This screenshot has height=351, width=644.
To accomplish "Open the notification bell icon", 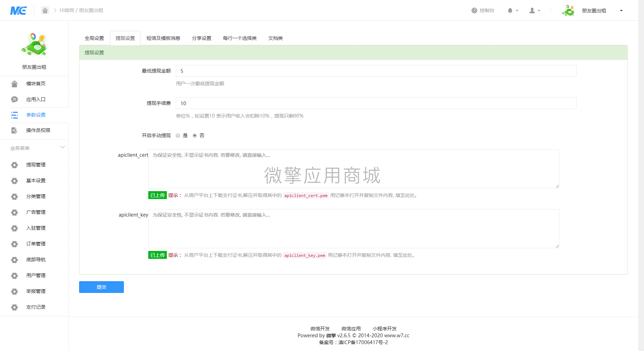I will coord(511,10).
